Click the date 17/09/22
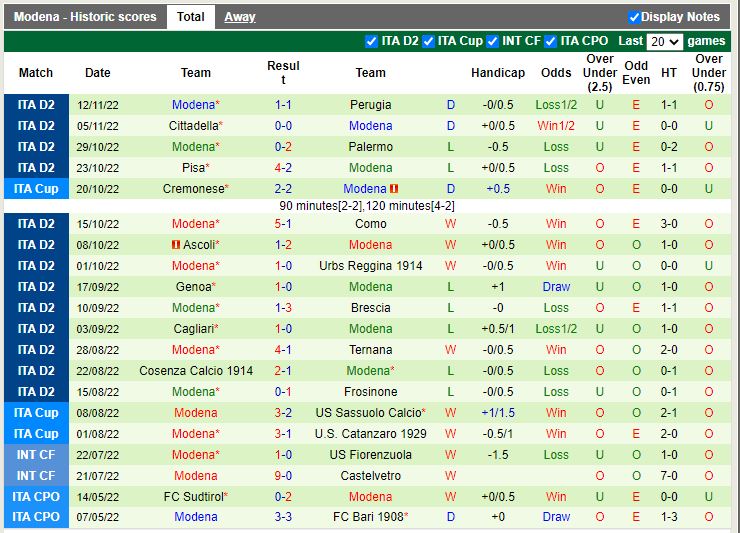 click(98, 288)
